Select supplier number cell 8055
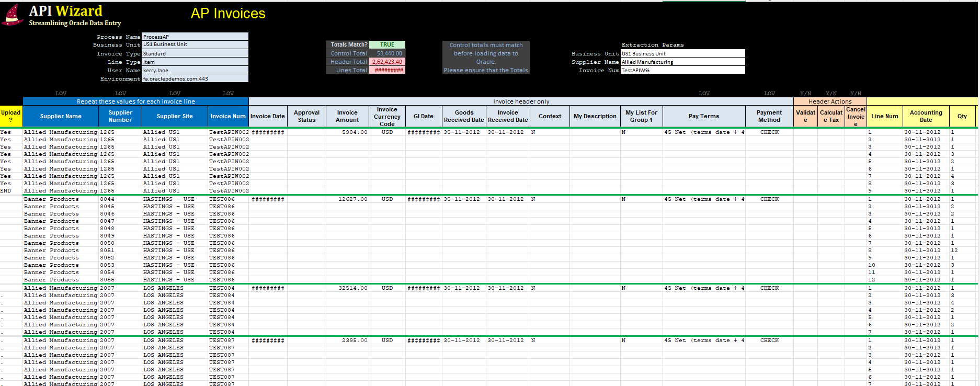 coord(120,280)
